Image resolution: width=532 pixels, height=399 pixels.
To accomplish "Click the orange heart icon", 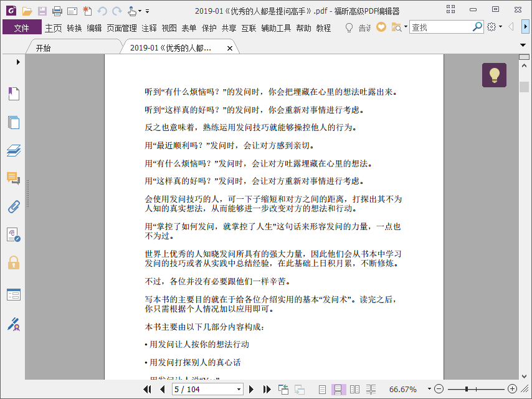I will 381,27.
